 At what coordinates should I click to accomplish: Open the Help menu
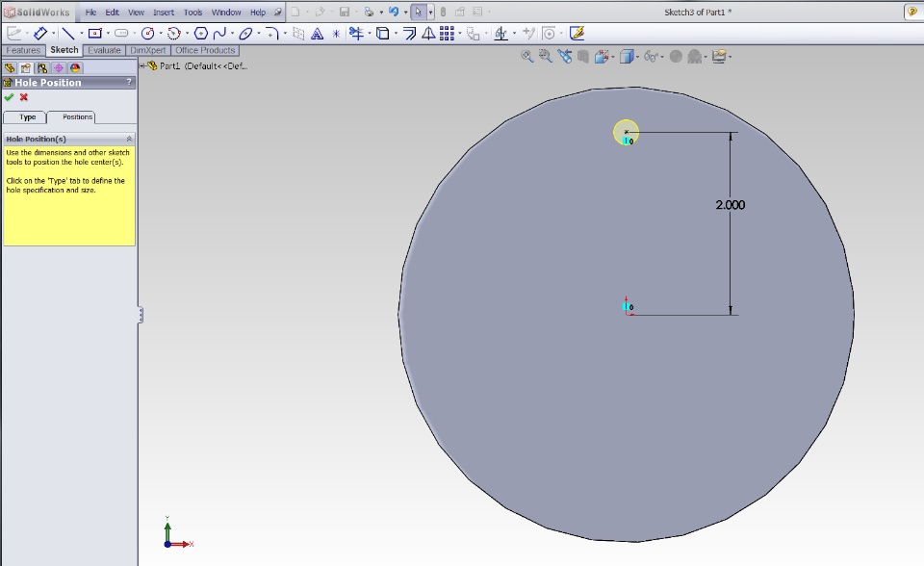coord(258,13)
